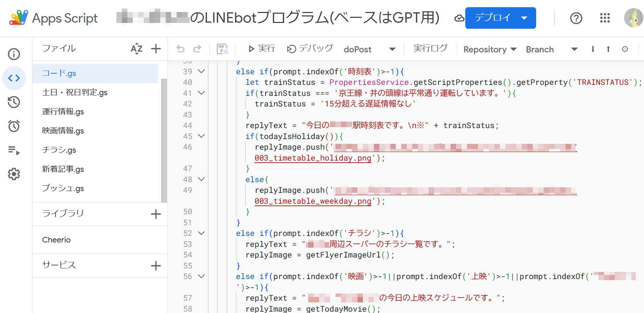
Task: Sort files alphabetically with the AZ control
Action: coord(136,49)
